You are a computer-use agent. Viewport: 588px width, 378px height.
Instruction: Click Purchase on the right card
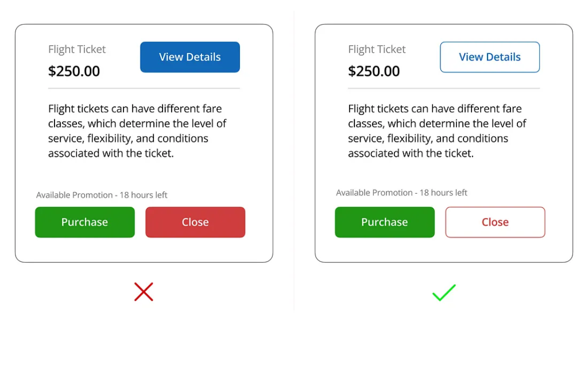click(384, 222)
